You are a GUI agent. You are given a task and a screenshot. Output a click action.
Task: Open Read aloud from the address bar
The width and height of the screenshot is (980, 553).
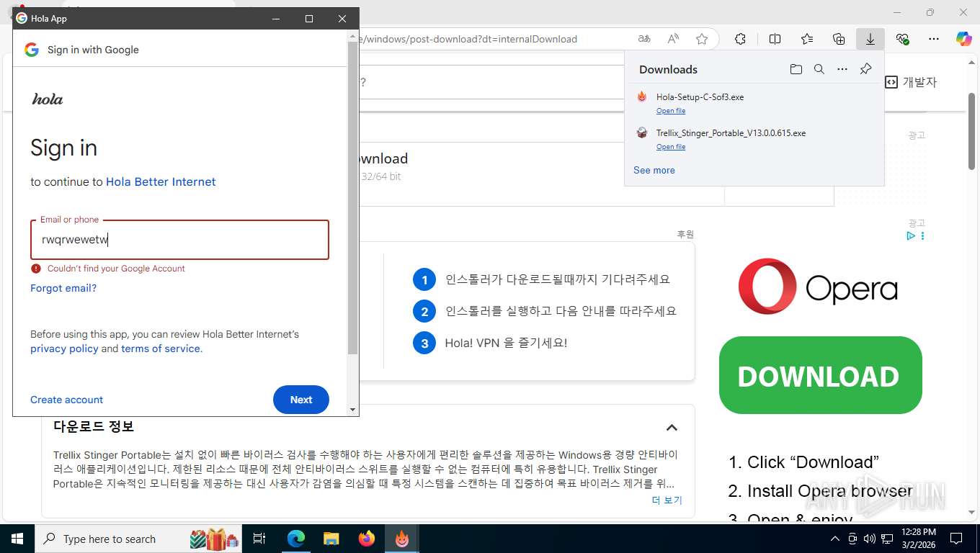673,39
